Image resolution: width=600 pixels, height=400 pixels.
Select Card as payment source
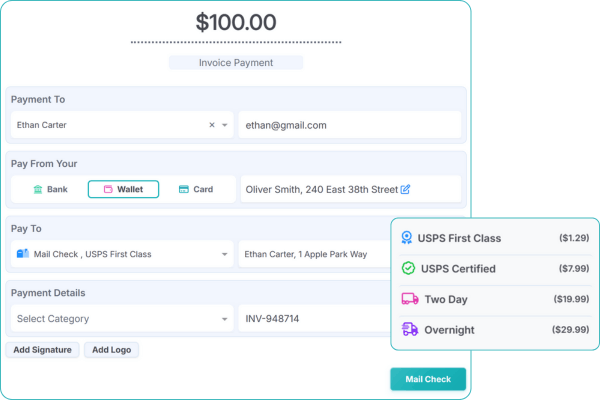196,189
